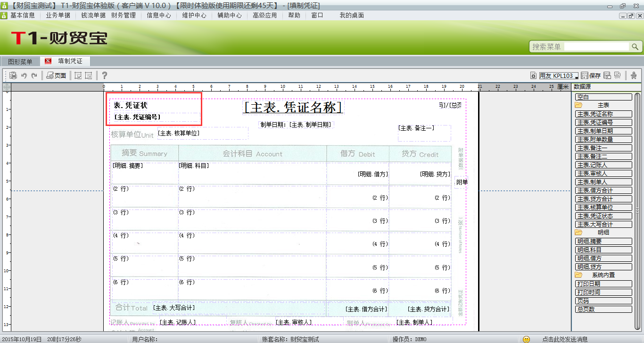This screenshot has width=644, height=343.
Task: Select 总页数 in the data source list
Action: [x=603, y=309]
